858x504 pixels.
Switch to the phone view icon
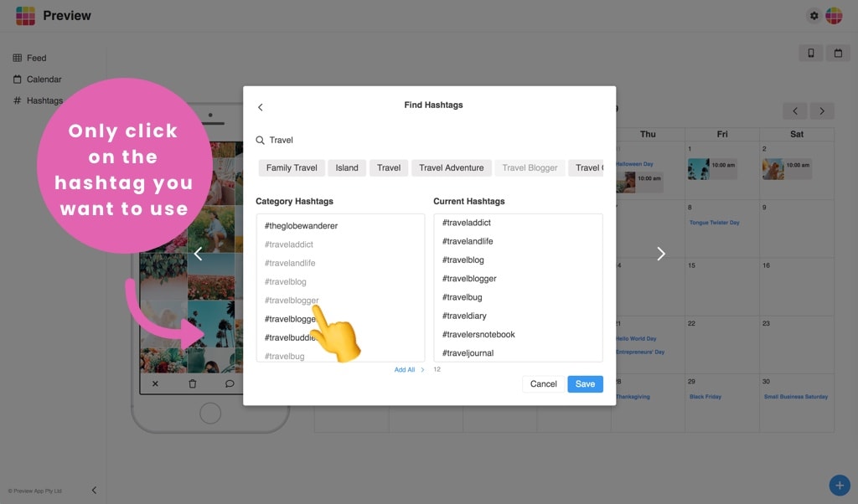[811, 53]
